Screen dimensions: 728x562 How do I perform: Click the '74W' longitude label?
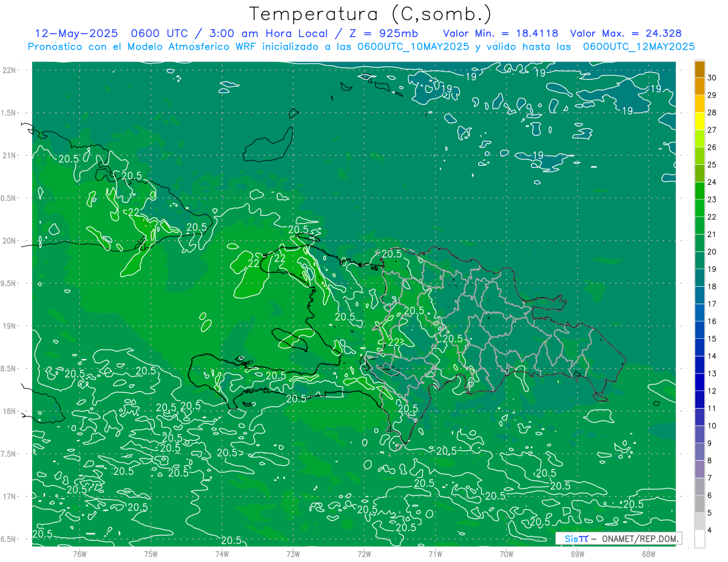[222, 554]
